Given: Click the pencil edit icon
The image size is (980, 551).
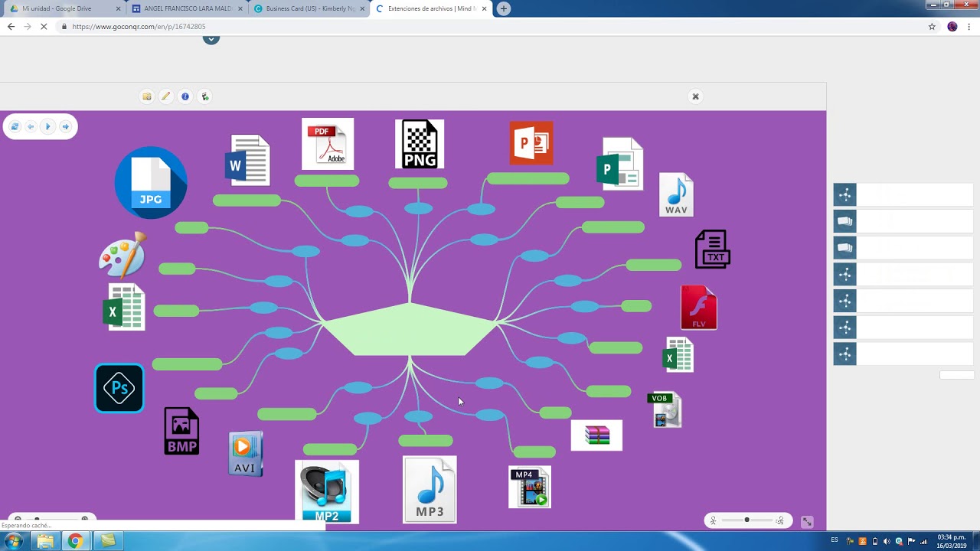Looking at the screenshot, I should click(x=165, y=96).
